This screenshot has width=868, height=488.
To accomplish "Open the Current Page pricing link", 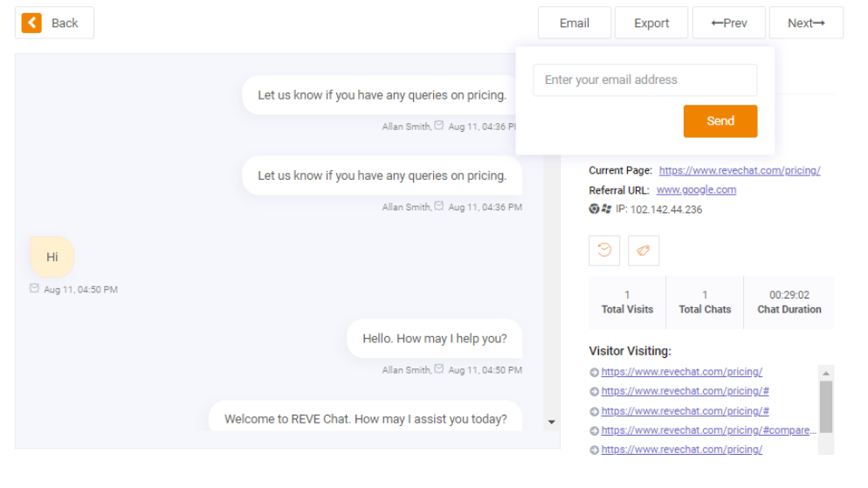I will (739, 170).
